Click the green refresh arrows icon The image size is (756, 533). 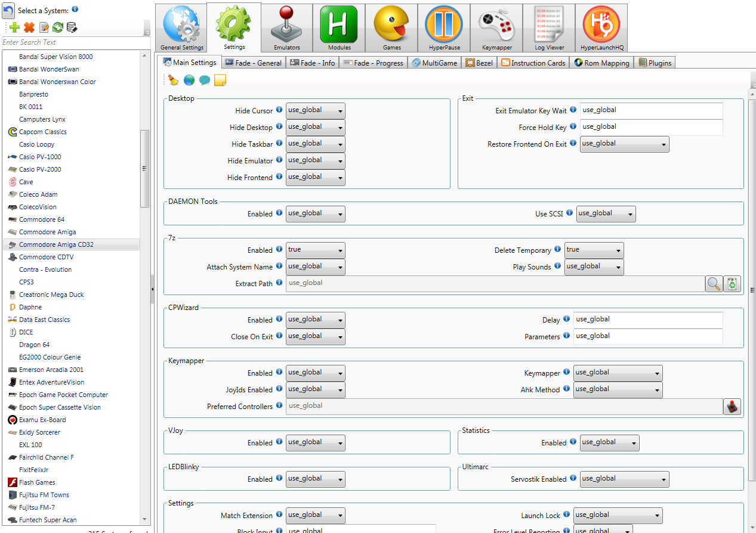[58, 27]
